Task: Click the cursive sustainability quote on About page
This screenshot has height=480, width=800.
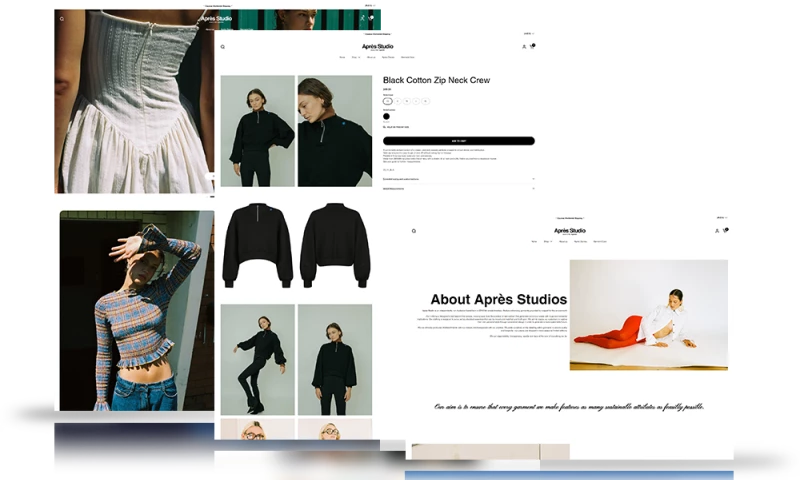Action: click(569, 407)
